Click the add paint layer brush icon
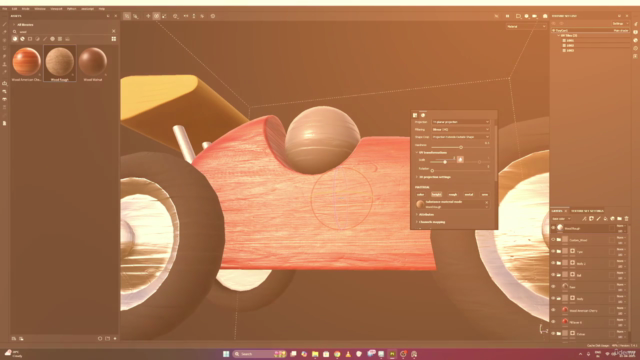Viewport: 640px width, 360px height. [598, 219]
